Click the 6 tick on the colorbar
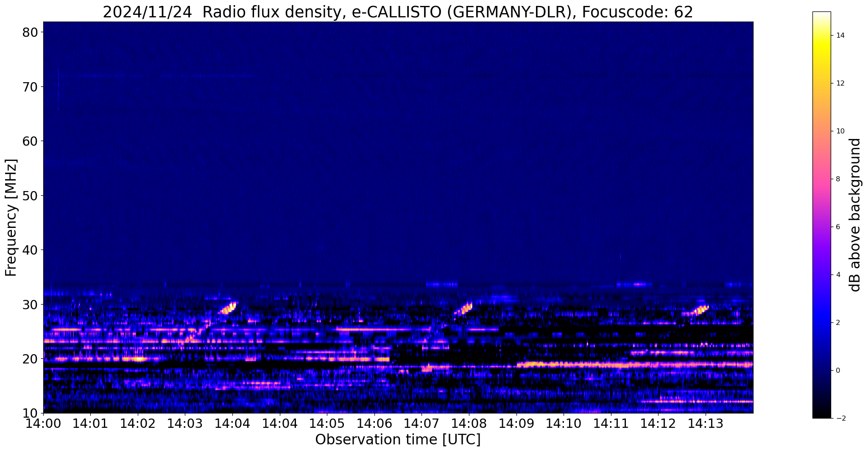 click(x=838, y=227)
